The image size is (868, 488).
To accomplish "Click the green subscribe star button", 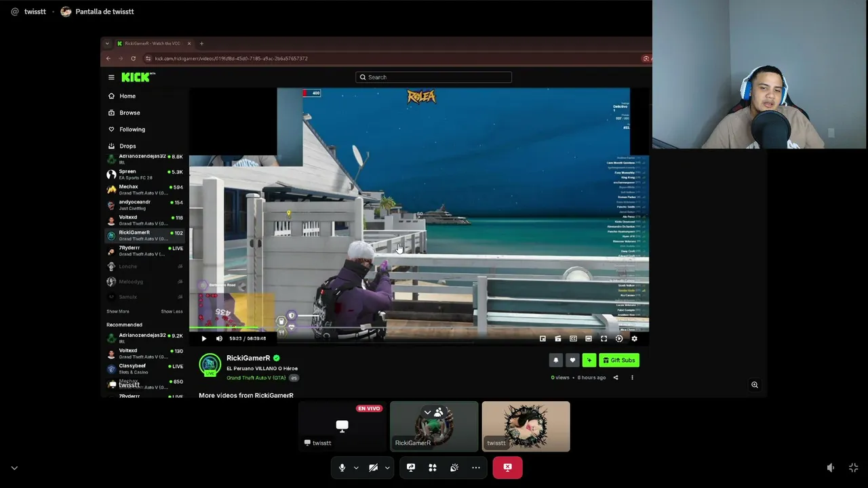I will [589, 361].
